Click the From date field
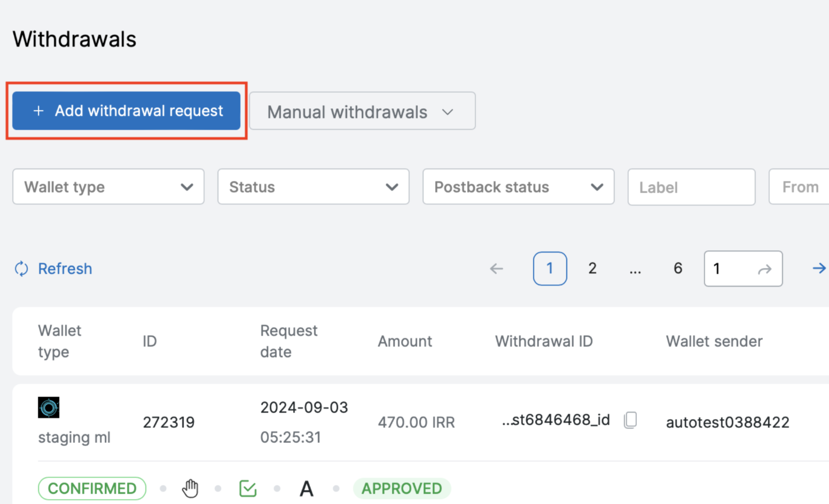Viewport: 829px width, 504px height. point(800,187)
